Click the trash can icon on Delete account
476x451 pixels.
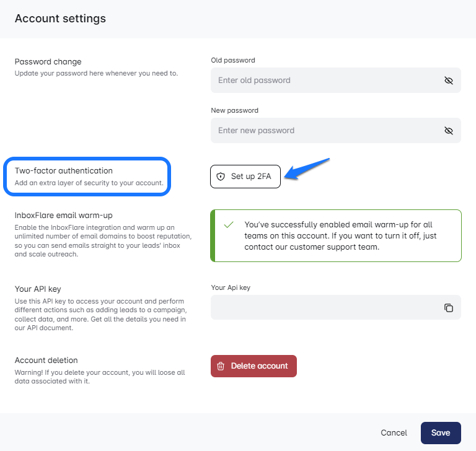(x=221, y=366)
